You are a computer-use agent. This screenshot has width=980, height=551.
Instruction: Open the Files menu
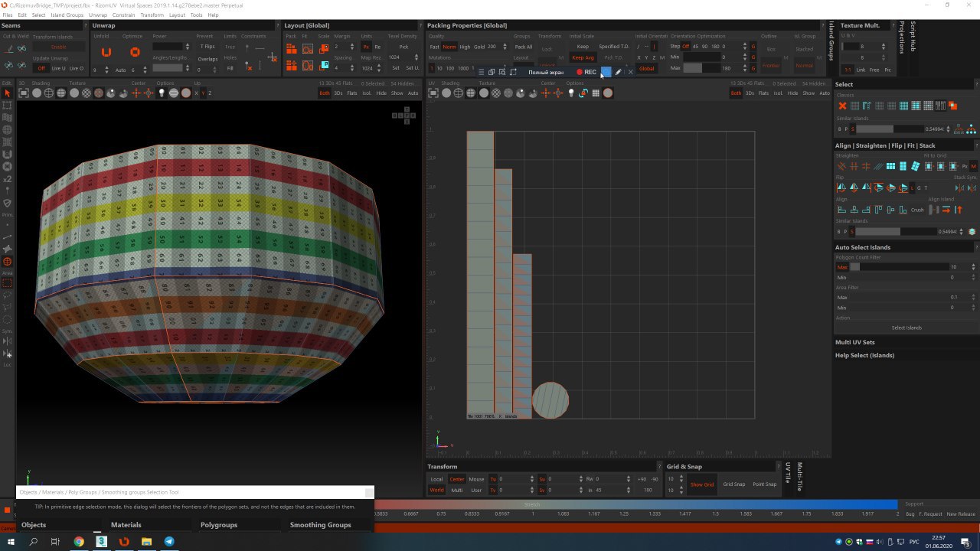(x=8, y=15)
